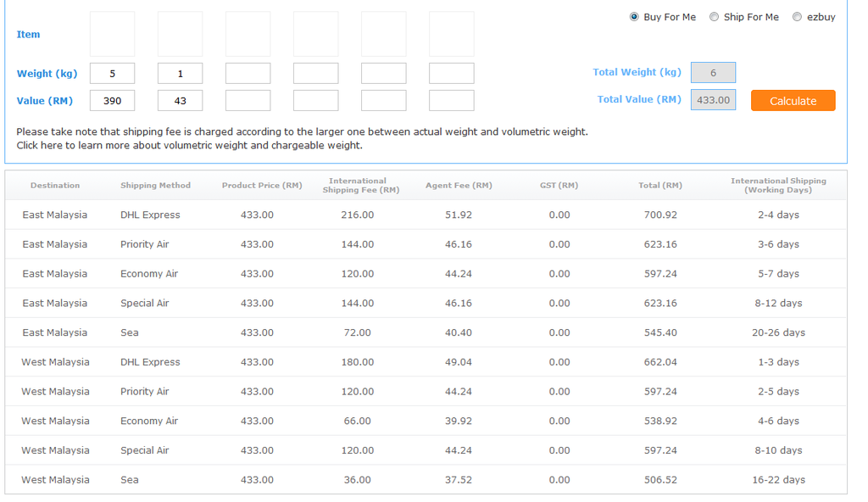Click the Total Value field showing 433.00
This screenshot has height=502, width=868.
tap(713, 100)
